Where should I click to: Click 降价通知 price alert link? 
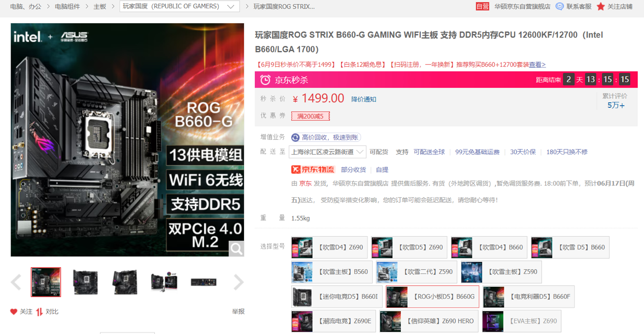364,99
